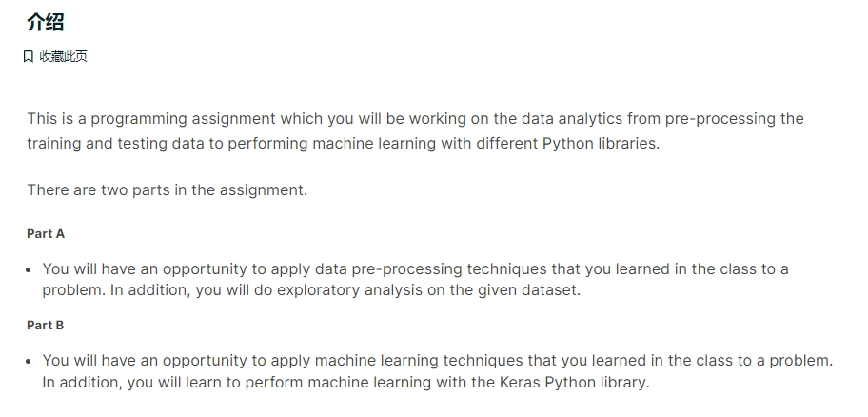Click the bullet point under Part B
The width and height of the screenshot is (868, 417).
(x=30, y=362)
